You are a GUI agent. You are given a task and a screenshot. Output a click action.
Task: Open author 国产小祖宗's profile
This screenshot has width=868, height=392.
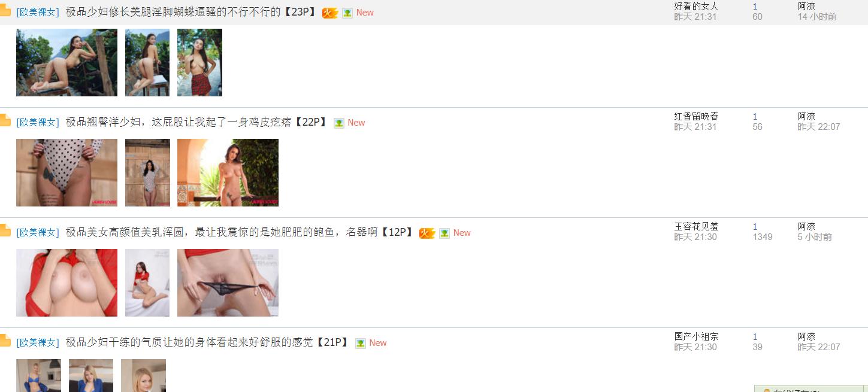[696, 336]
